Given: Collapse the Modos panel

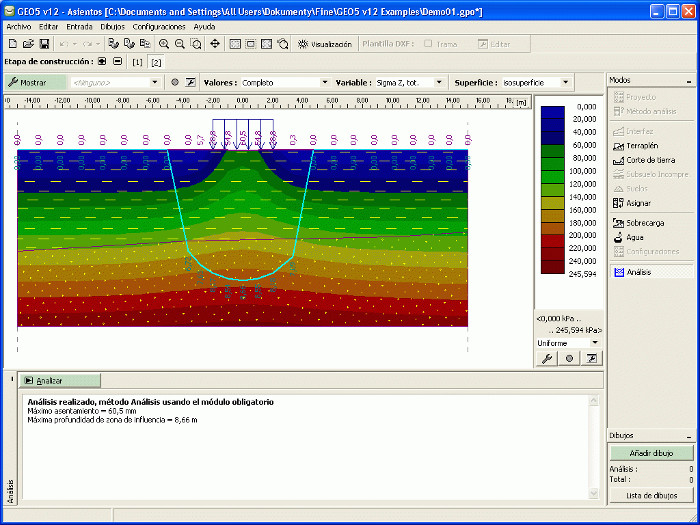Looking at the screenshot, I should (688, 81).
